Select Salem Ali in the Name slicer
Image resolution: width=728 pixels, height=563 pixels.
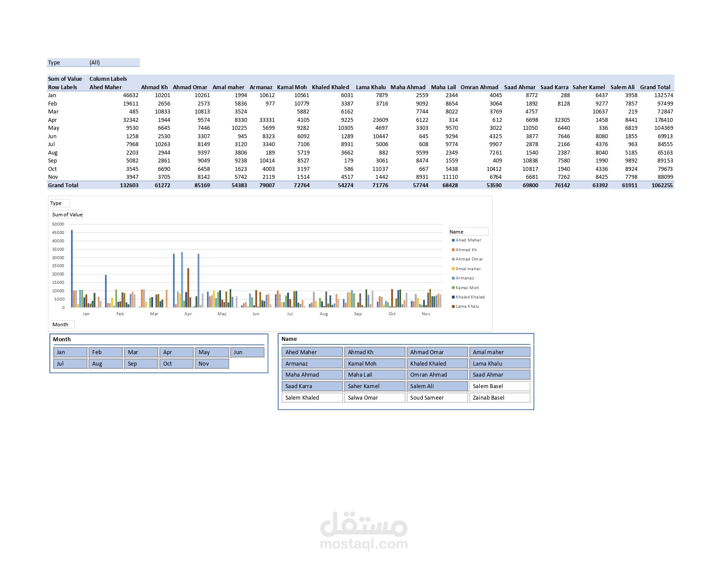pos(437,386)
